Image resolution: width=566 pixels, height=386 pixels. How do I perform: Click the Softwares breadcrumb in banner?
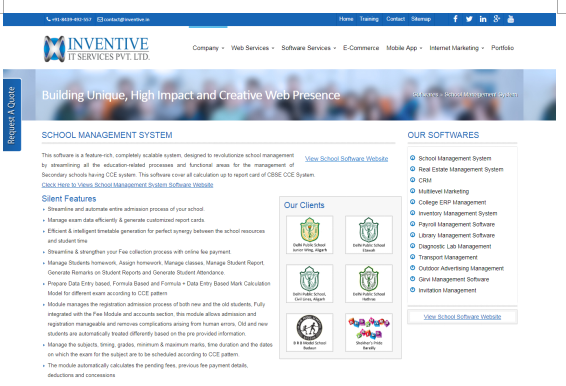[x=426, y=95]
